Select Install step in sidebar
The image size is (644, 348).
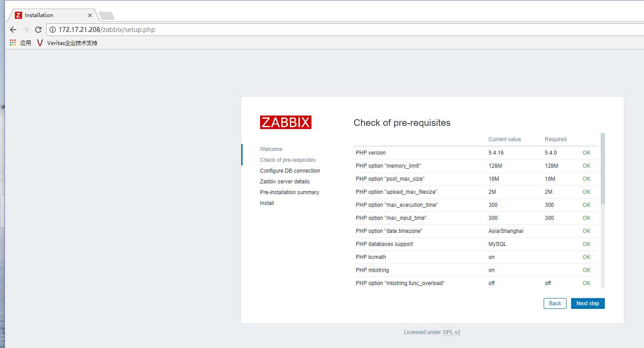[x=267, y=203]
